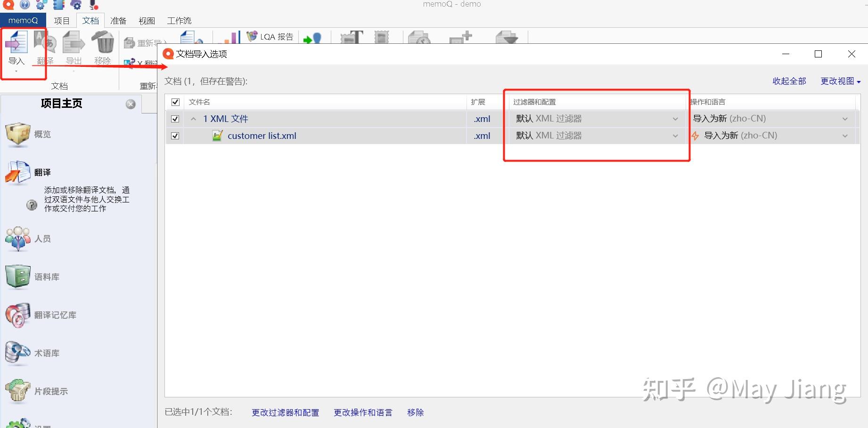The width and height of the screenshot is (868, 428).
Task: Open the action dropdown on the 1 XML 文件 row
Action: tap(845, 119)
